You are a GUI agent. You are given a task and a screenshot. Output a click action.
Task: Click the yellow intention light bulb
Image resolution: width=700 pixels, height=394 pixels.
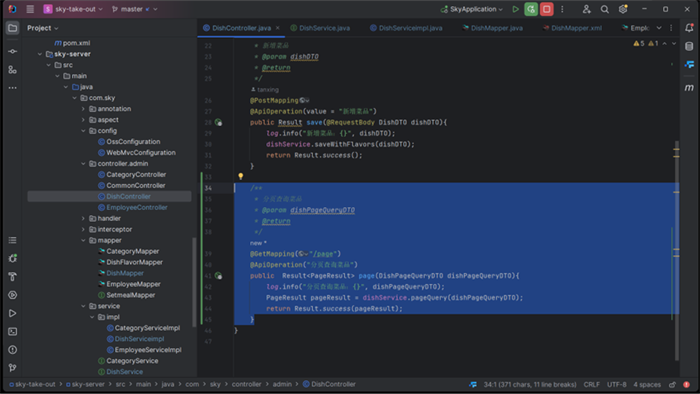(241, 176)
